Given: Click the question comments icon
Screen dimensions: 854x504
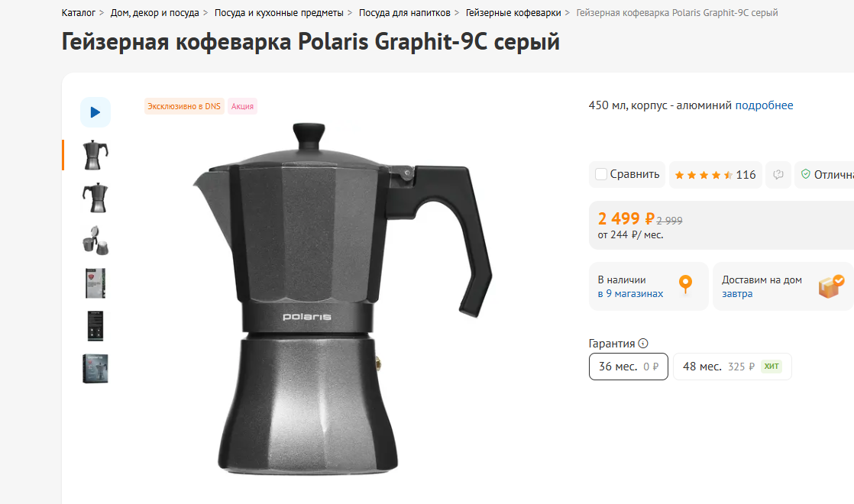Looking at the screenshot, I should [x=778, y=175].
